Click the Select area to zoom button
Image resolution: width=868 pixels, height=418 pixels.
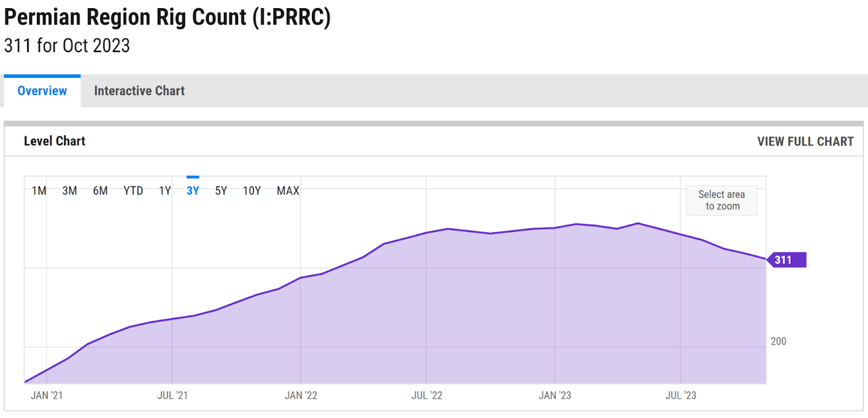pyautogui.click(x=721, y=200)
